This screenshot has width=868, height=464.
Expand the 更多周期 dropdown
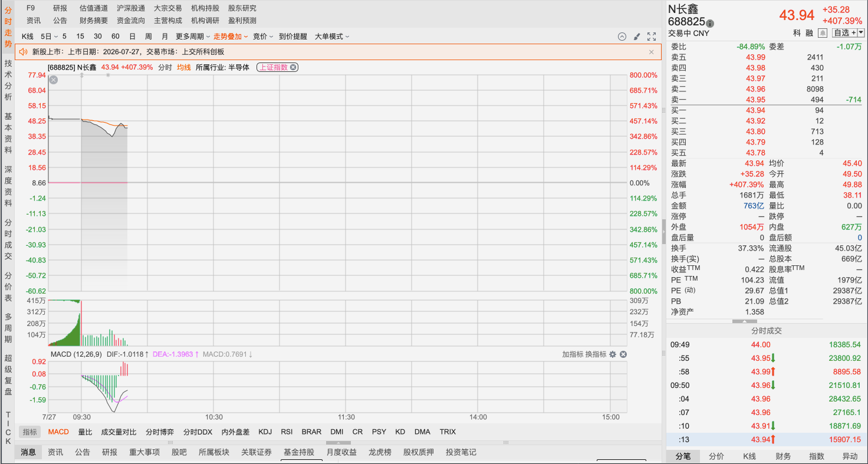pyautogui.click(x=193, y=37)
